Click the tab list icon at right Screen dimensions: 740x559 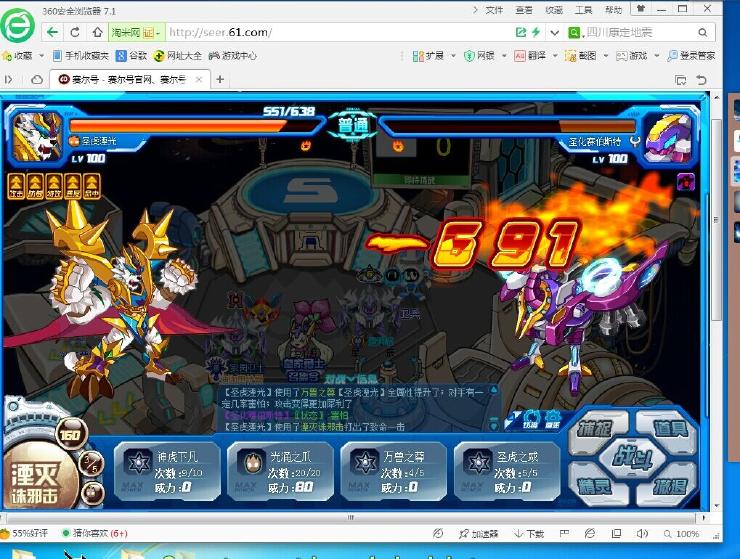(681, 80)
